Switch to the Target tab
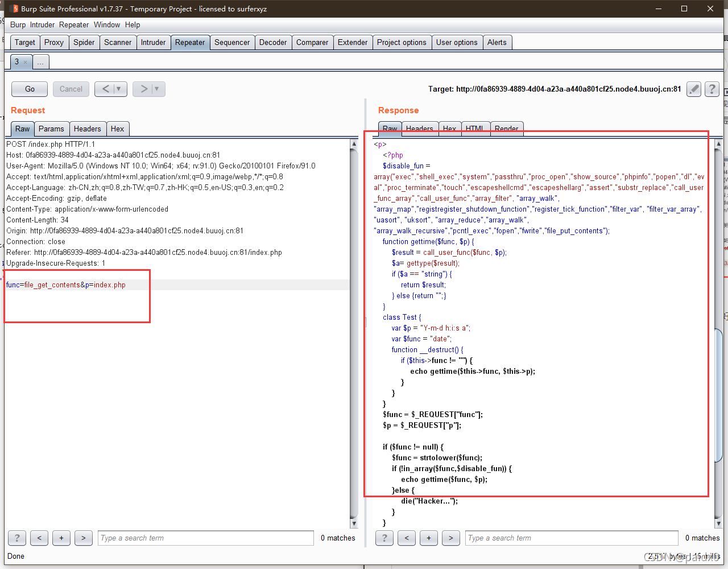This screenshot has width=728, height=569. (25, 42)
